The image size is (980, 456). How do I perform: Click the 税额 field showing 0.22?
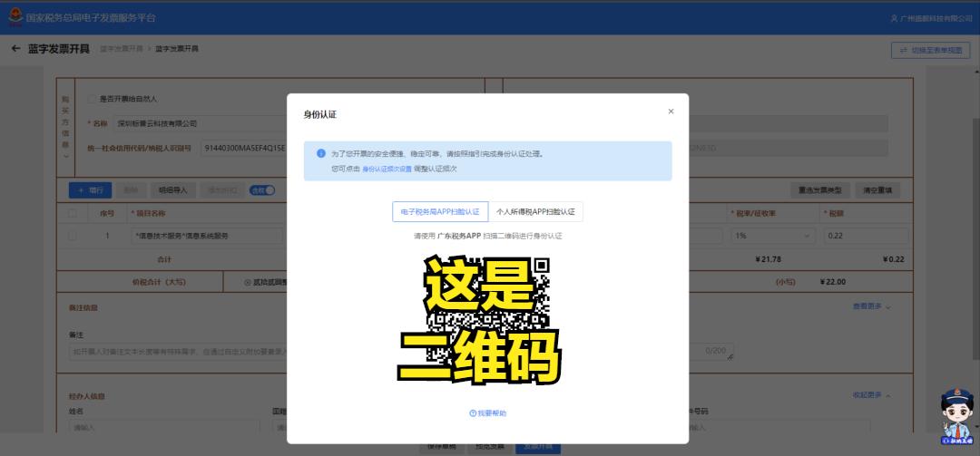coord(867,236)
